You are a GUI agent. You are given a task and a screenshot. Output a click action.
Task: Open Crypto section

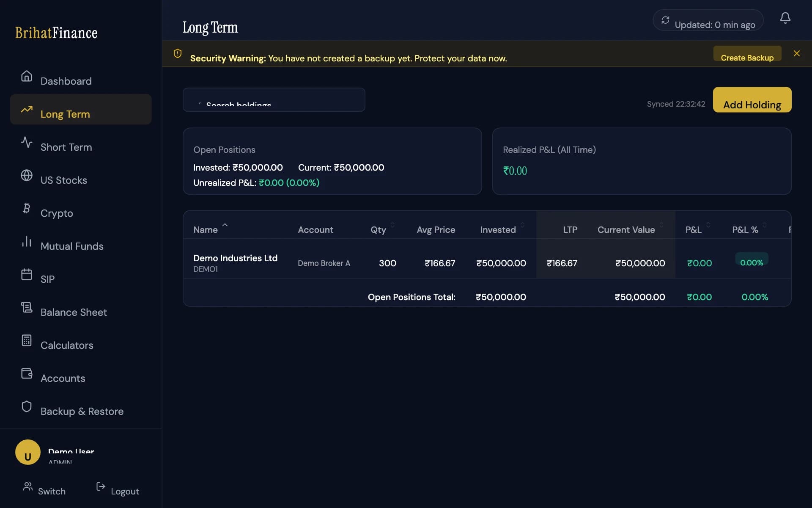[x=81, y=208]
